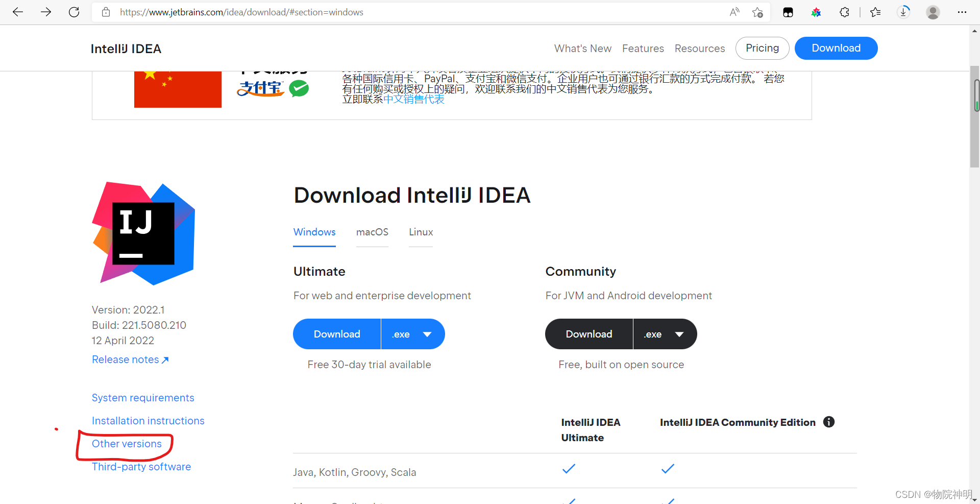
Task: Click the Ultimate checkmark in Java row
Action: click(569, 468)
